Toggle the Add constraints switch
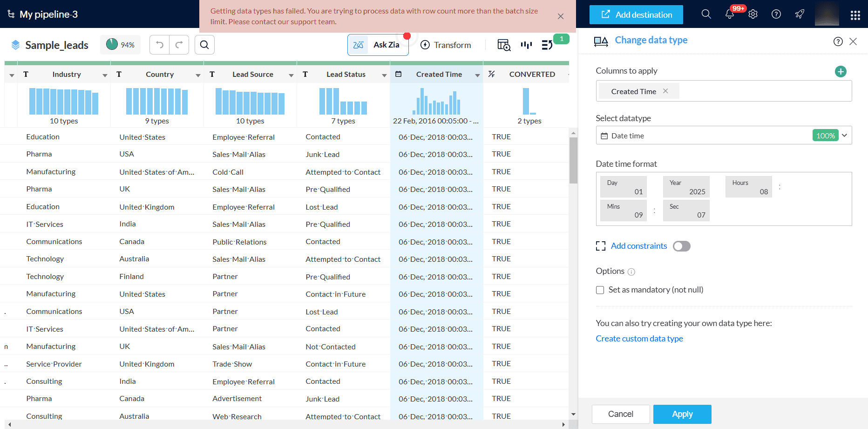 click(x=681, y=246)
